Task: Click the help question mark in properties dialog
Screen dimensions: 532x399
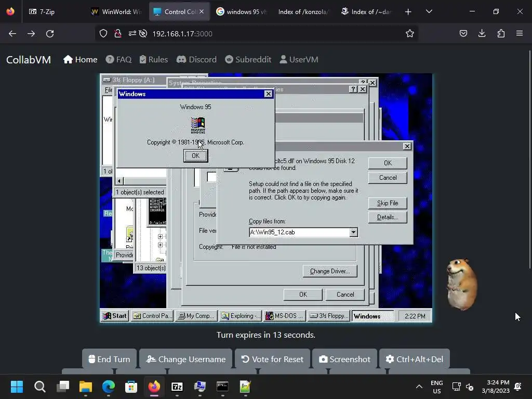Action: (353, 89)
